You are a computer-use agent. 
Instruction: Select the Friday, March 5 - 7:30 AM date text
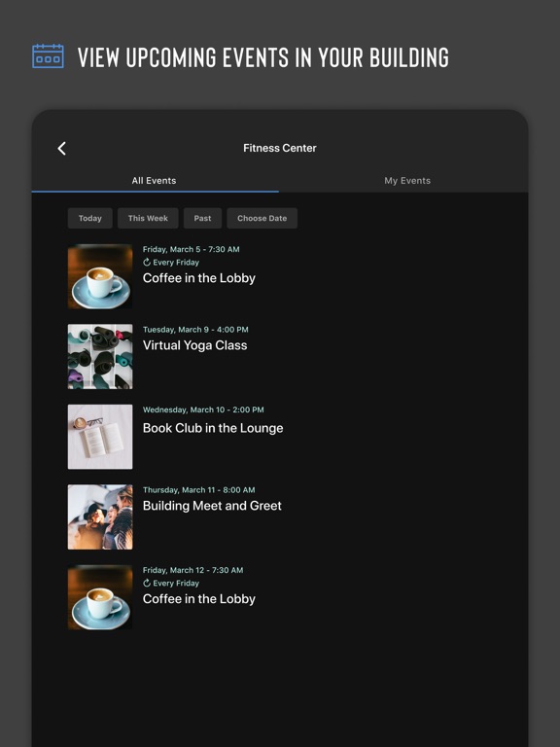(x=191, y=249)
